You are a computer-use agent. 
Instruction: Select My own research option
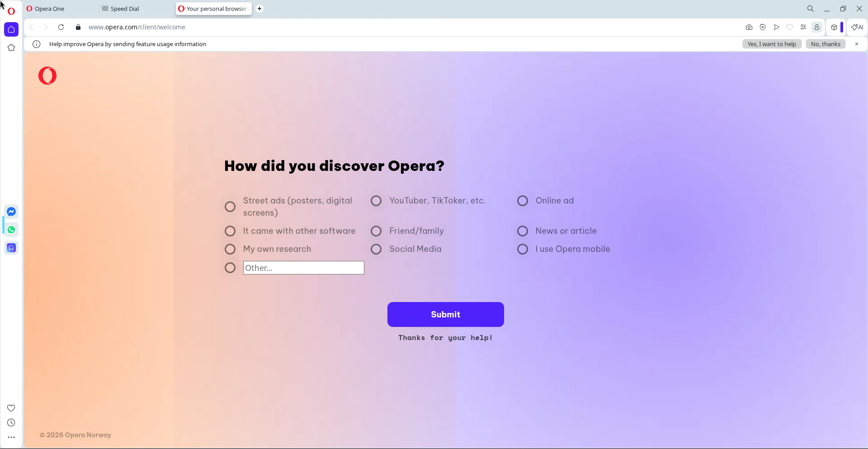230,249
